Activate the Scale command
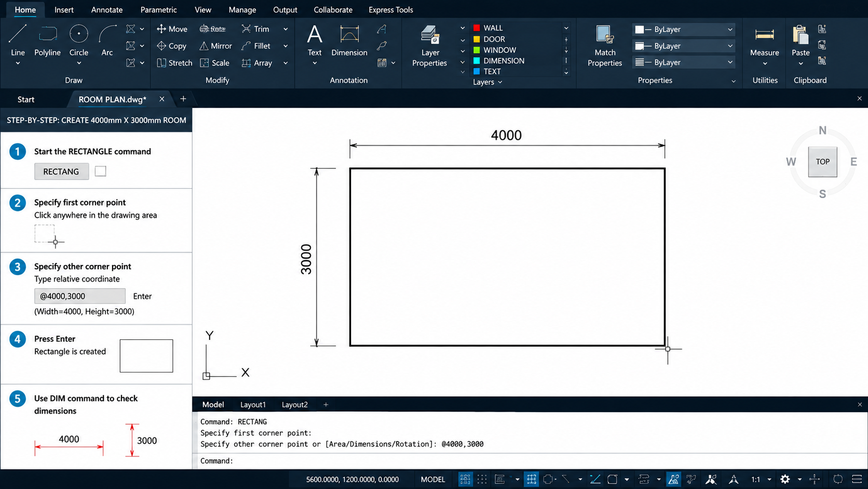 pyautogui.click(x=214, y=63)
